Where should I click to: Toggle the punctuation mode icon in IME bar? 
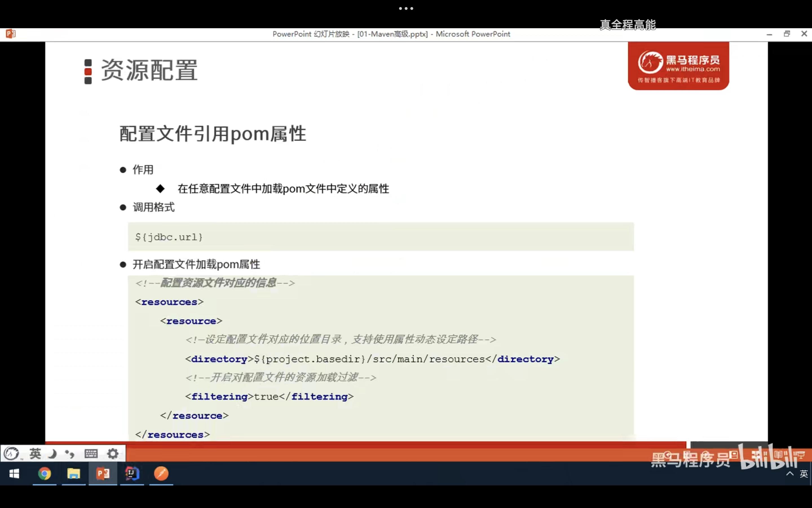[x=70, y=454]
